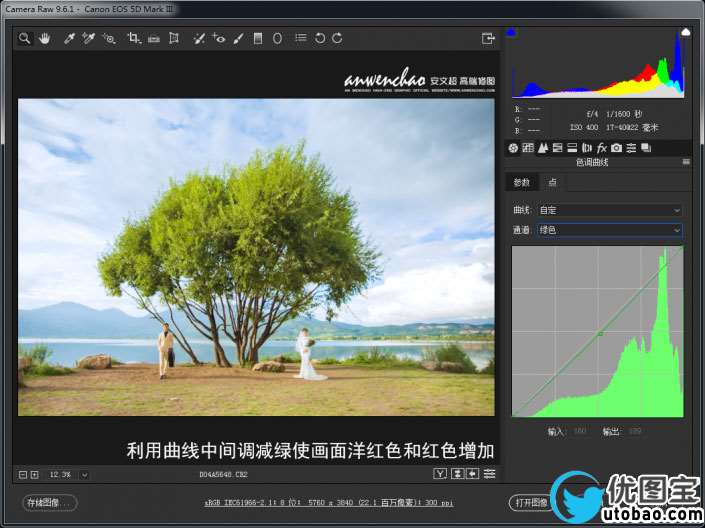Image resolution: width=705 pixels, height=528 pixels.
Task: Open the Tone Curve panel icon
Action: click(528, 148)
